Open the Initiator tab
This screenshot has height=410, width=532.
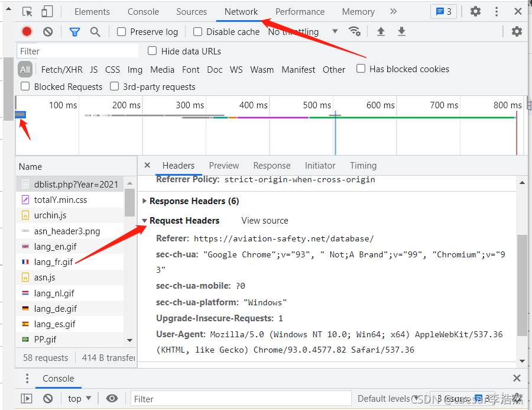pos(320,166)
